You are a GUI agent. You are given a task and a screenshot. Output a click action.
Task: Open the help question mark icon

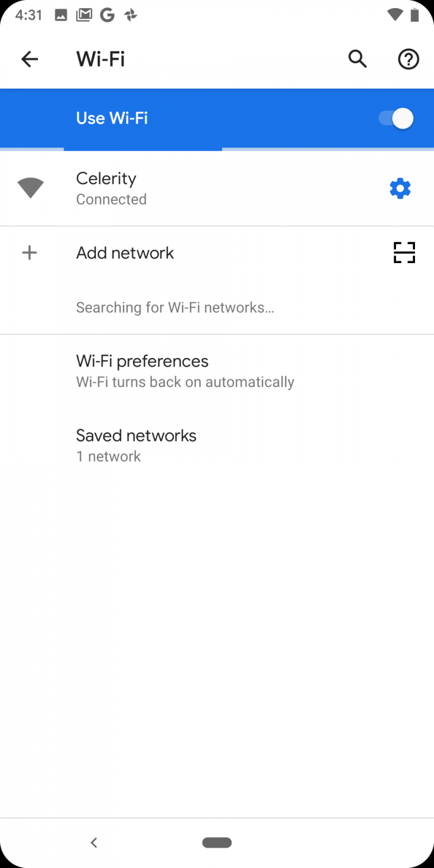tap(409, 59)
